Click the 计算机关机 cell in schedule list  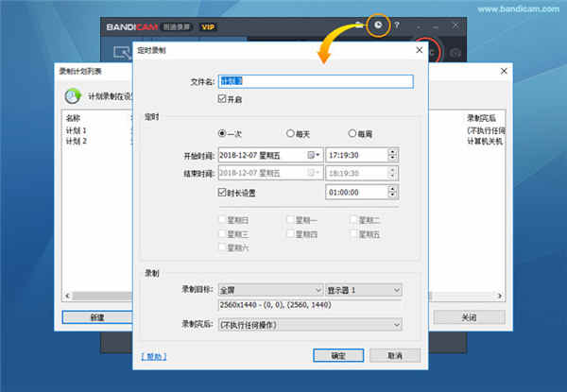click(x=485, y=141)
